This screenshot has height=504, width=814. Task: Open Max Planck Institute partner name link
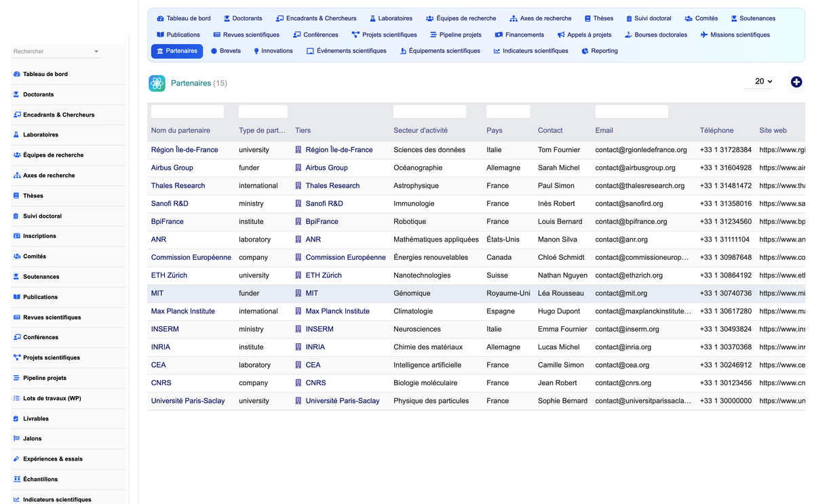[x=183, y=311]
